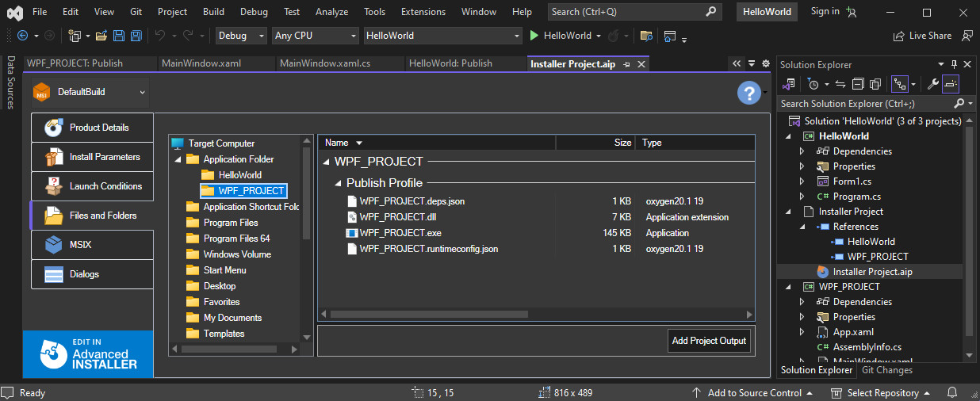Image resolution: width=980 pixels, height=401 pixels.
Task: Expand Form1.cs node in Solution Explorer
Action: click(x=802, y=181)
